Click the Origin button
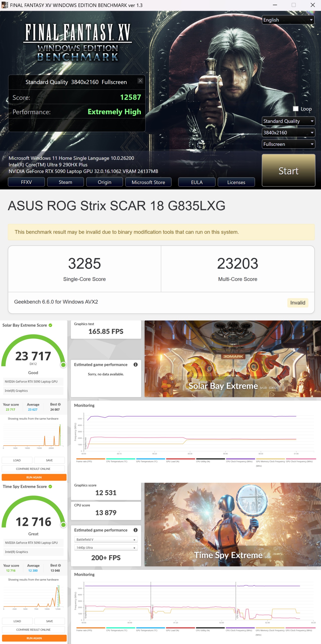 pyautogui.click(x=105, y=182)
